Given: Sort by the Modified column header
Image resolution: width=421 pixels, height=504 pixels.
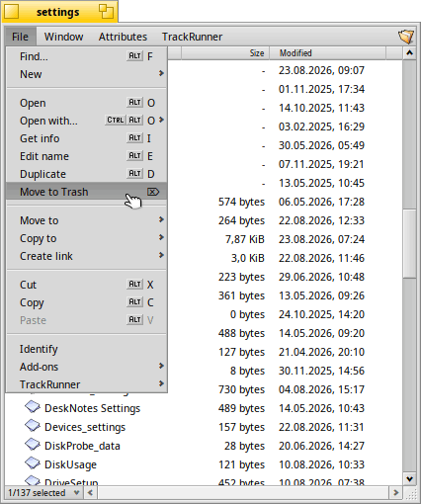Looking at the screenshot, I should coord(328,53).
